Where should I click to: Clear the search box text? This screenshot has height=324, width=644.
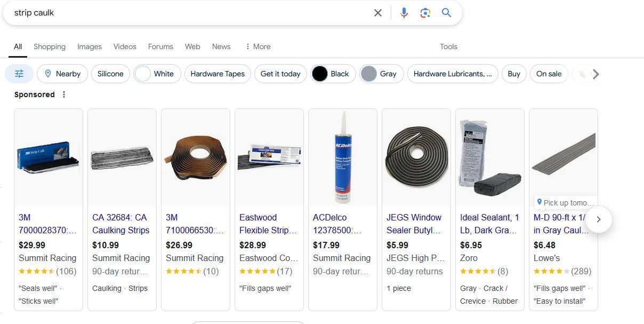378,13
